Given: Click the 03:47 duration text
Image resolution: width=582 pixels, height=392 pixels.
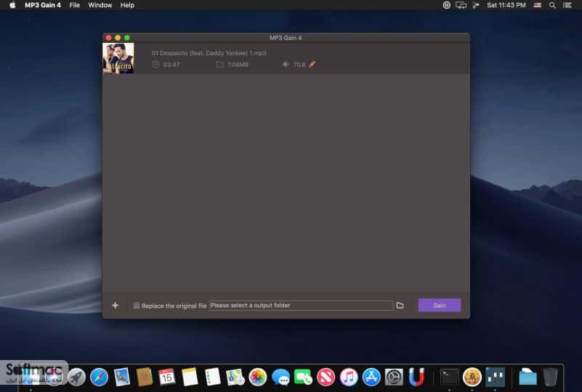Looking at the screenshot, I should tap(171, 65).
